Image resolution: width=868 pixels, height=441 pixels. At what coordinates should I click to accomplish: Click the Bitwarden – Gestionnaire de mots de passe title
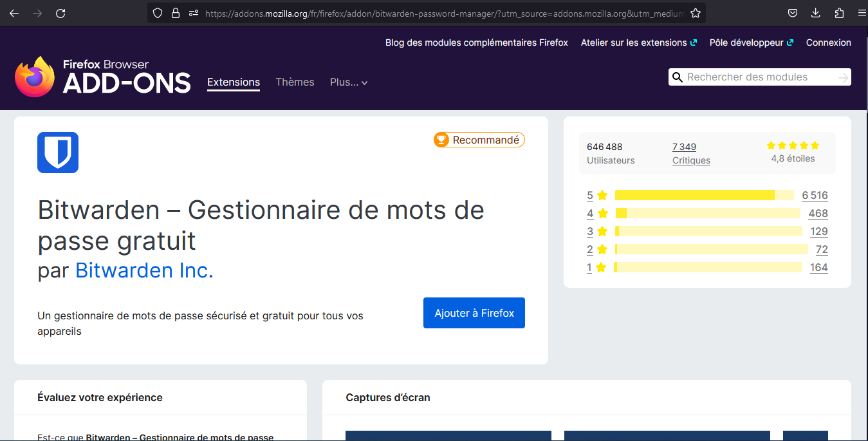[x=261, y=225]
